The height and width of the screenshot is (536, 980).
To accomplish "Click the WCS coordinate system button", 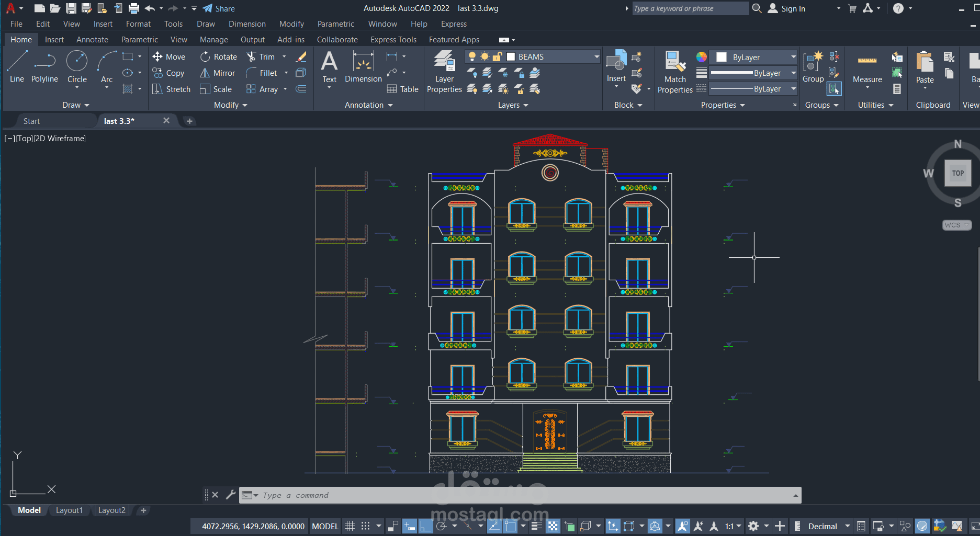I will click(x=956, y=225).
